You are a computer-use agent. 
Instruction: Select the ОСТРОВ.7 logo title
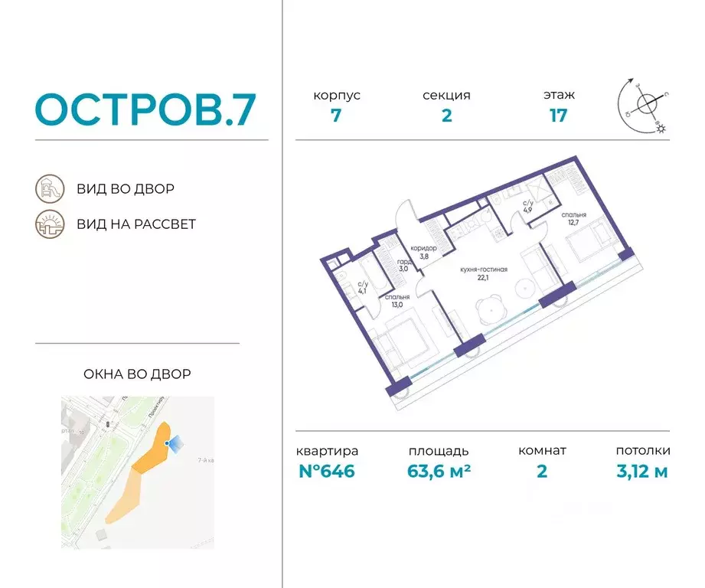point(145,109)
